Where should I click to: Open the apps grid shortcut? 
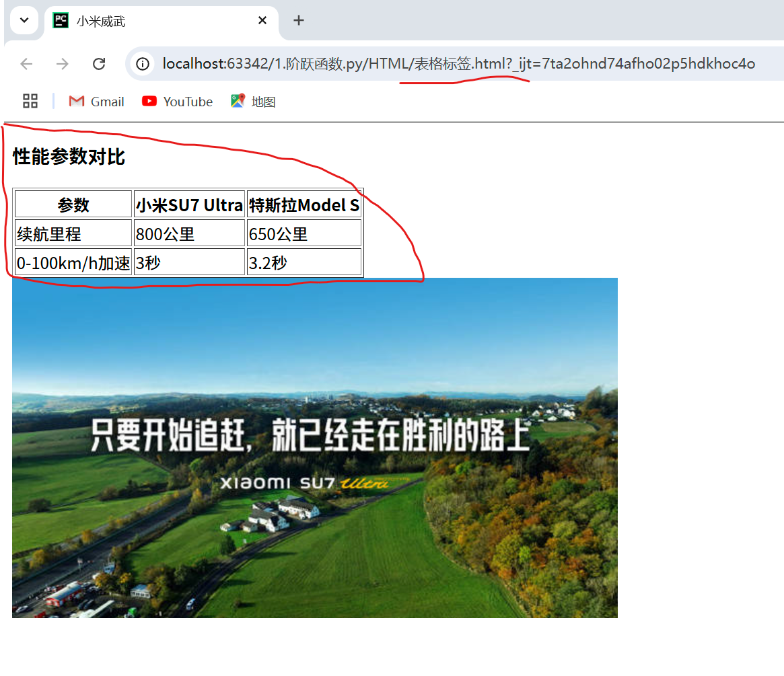pos(30,102)
